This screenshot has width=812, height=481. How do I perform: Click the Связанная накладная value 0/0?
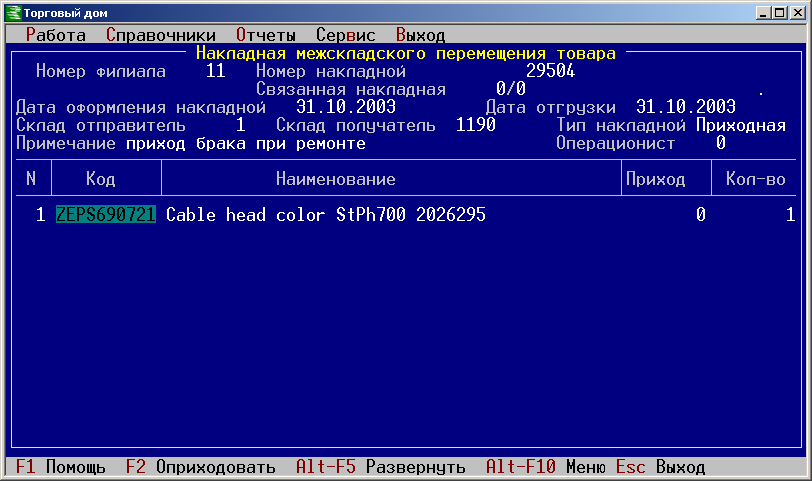[511, 89]
